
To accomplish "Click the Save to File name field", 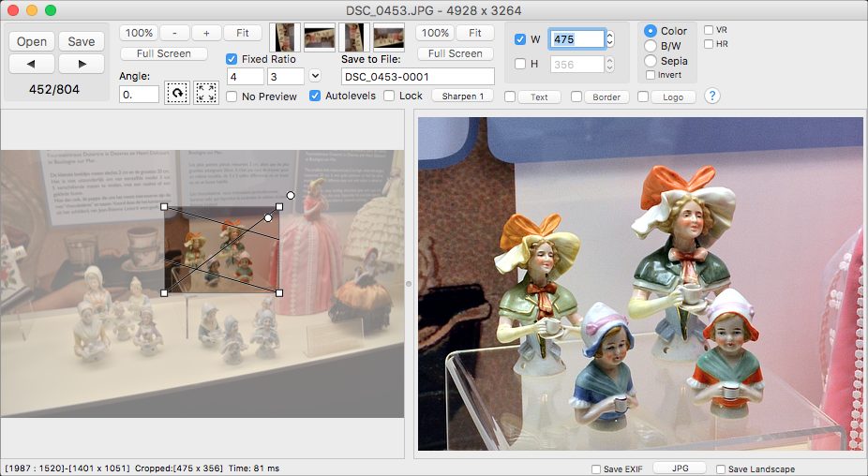I will (417, 77).
